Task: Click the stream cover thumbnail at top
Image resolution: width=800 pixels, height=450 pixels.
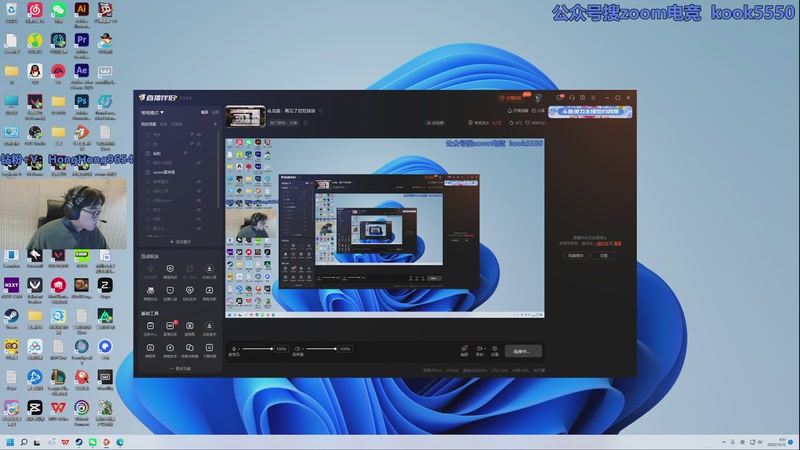Action: coord(244,115)
